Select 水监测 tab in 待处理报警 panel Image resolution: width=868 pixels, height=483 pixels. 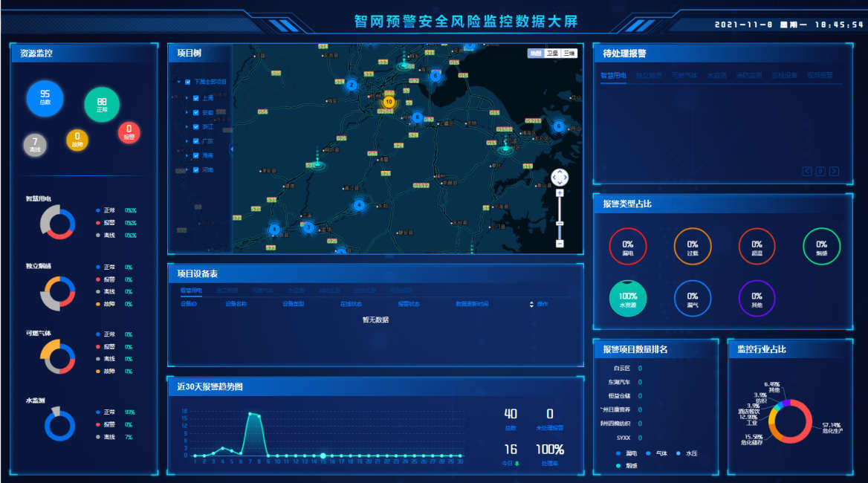[x=716, y=76]
